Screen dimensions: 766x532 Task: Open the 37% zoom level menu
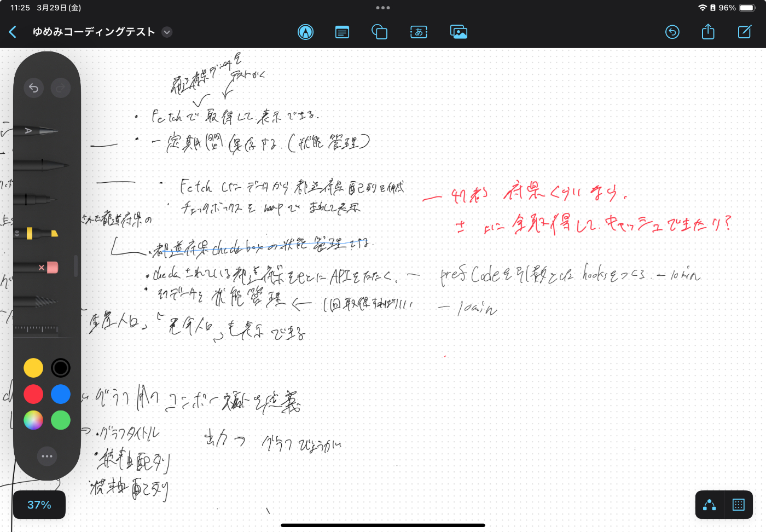pyautogui.click(x=39, y=505)
